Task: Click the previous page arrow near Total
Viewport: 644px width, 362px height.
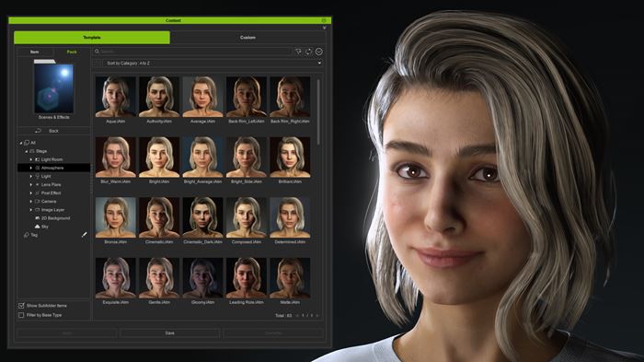Action: click(297, 316)
